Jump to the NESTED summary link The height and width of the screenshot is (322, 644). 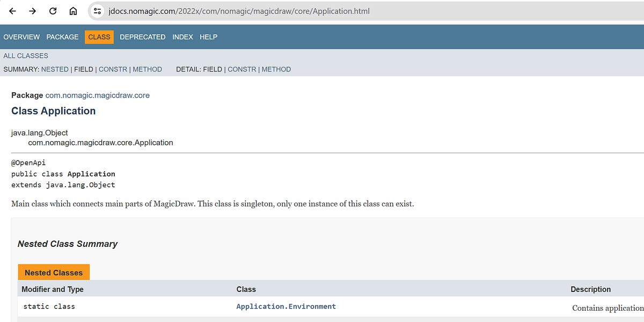tap(55, 69)
